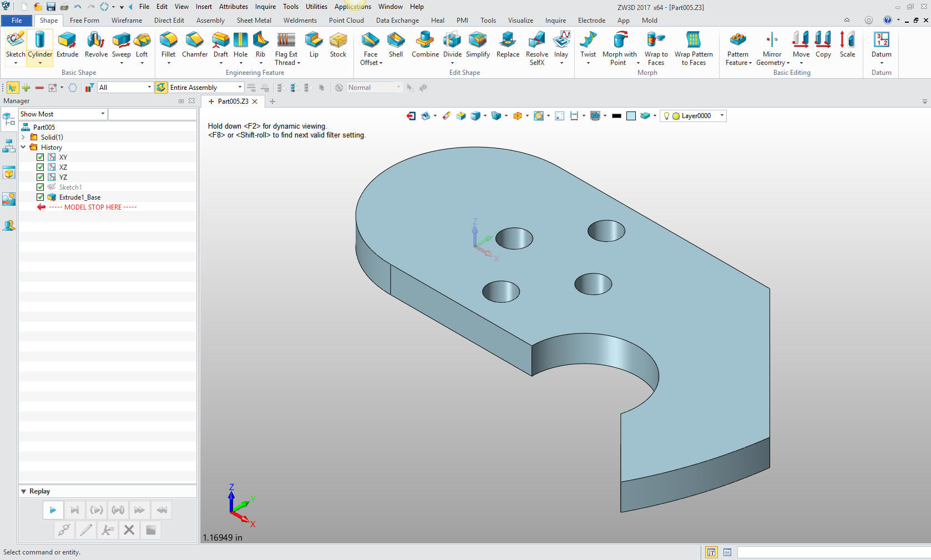This screenshot has height=560, width=931.
Task: Click the Combine shapes icon
Action: coord(425,44)
